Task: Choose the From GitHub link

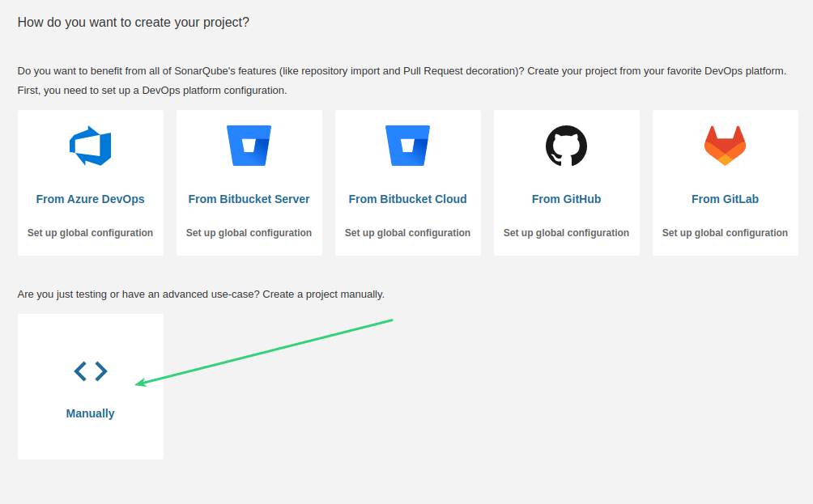Action: pyautogui.click(x=566, y=199)
